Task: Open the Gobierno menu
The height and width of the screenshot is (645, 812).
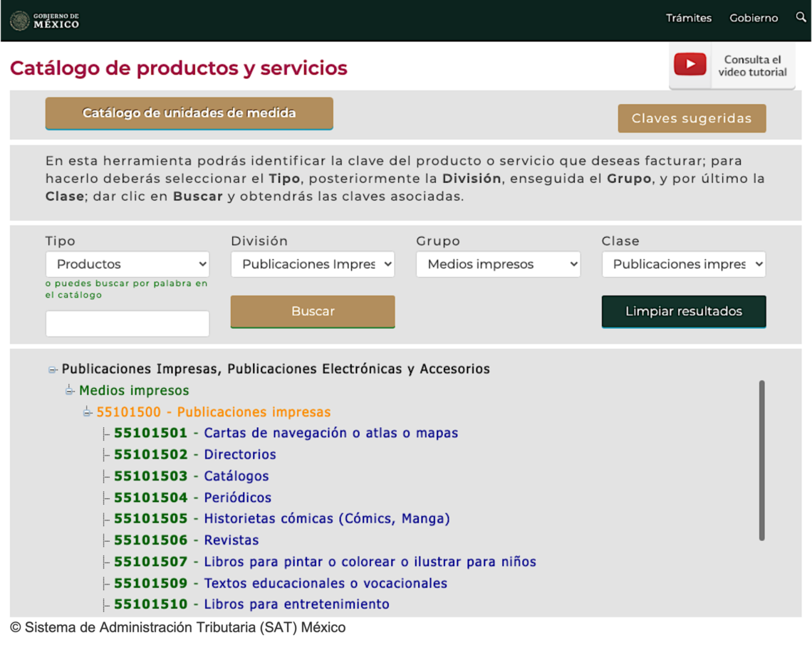Action: (x=754, y=18)
